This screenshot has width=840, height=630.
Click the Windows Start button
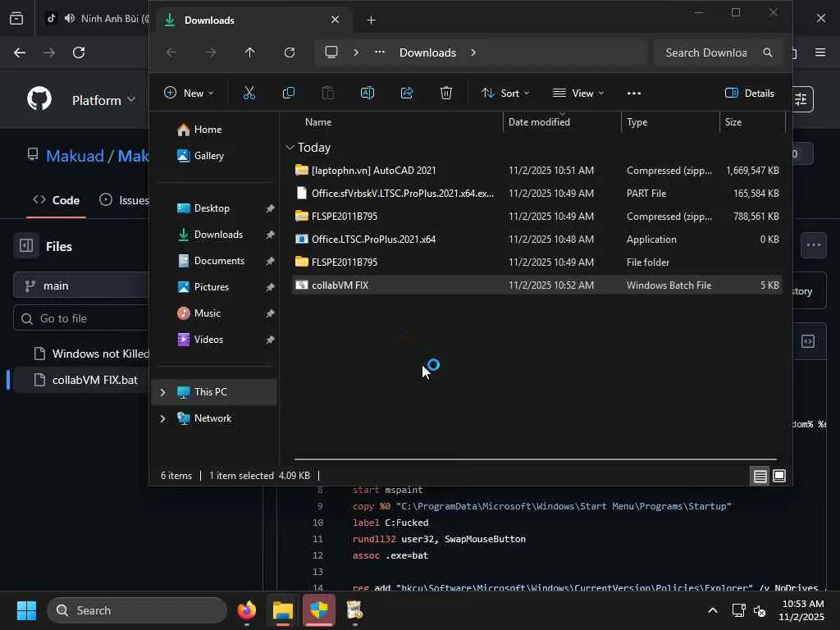[26, 610]
